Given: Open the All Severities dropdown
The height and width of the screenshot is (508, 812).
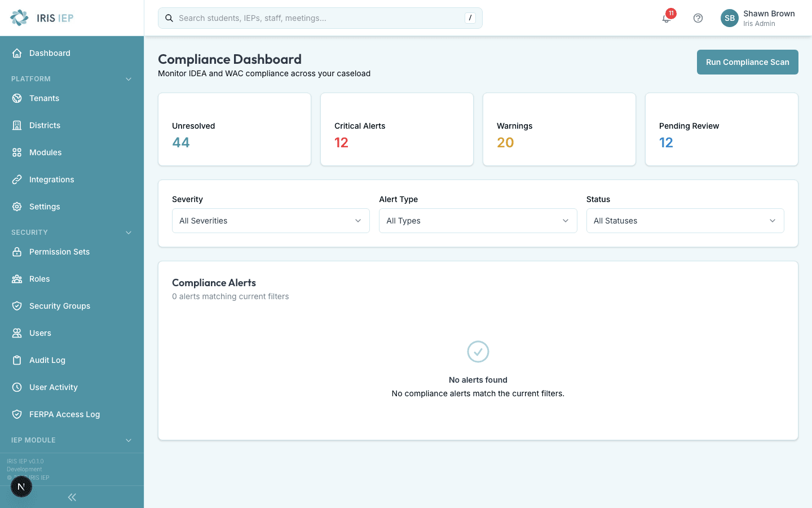Looking at the screenshot, I should click(x=271, y=221).
